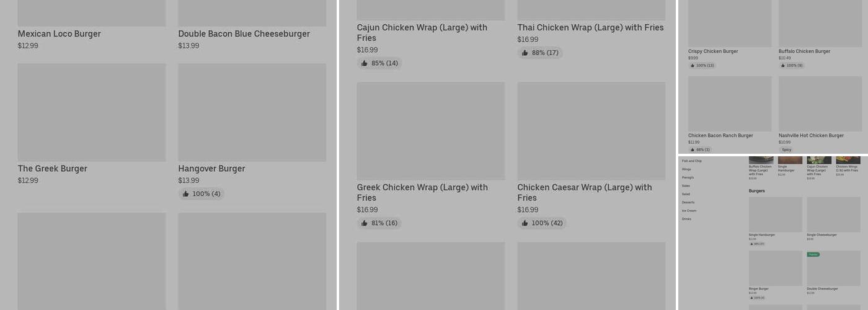Click the green Popular badge
The height and width of the screenshot is (310, 868).
click(x=813, y=254)
